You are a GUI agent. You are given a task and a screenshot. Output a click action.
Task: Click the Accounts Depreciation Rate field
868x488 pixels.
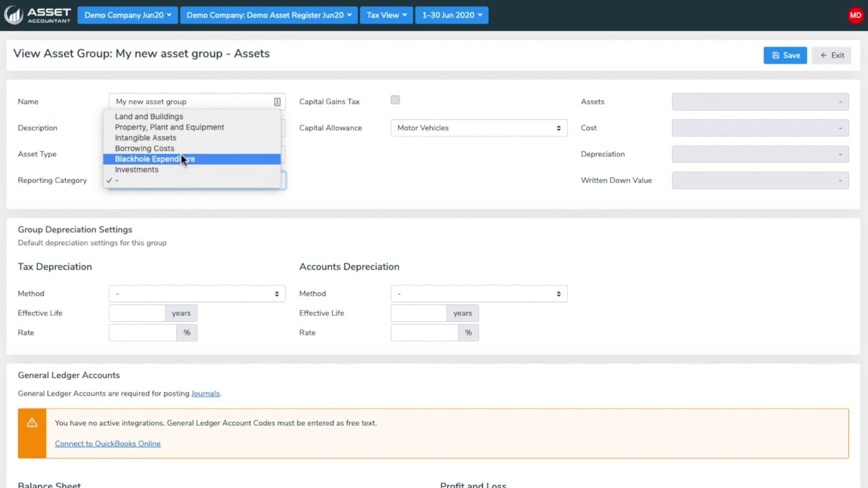tap(425, 333)
